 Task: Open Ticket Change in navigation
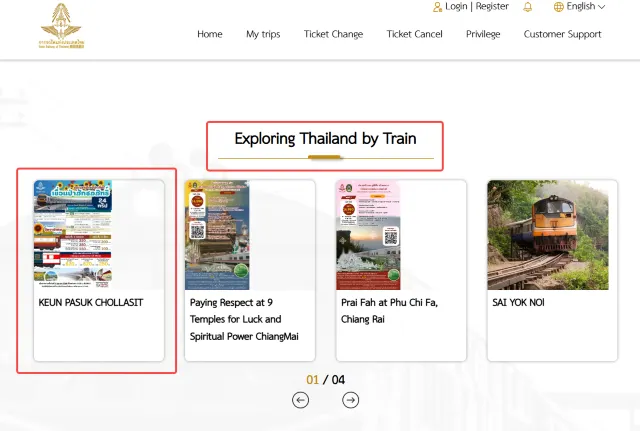point(333,34)
